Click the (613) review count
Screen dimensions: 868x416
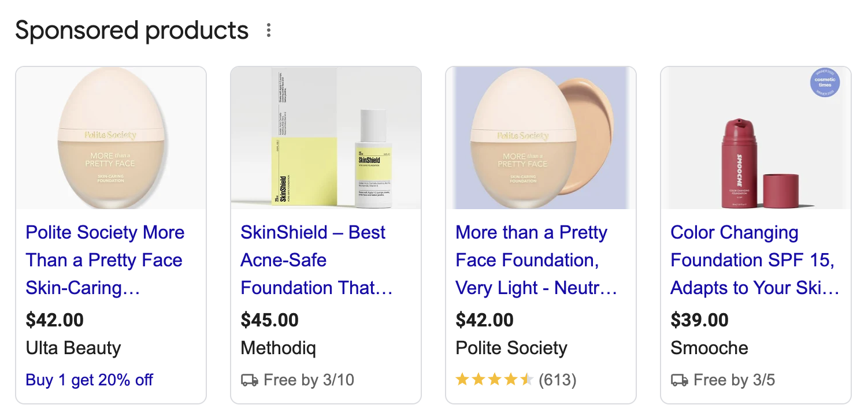click(558, 380)
